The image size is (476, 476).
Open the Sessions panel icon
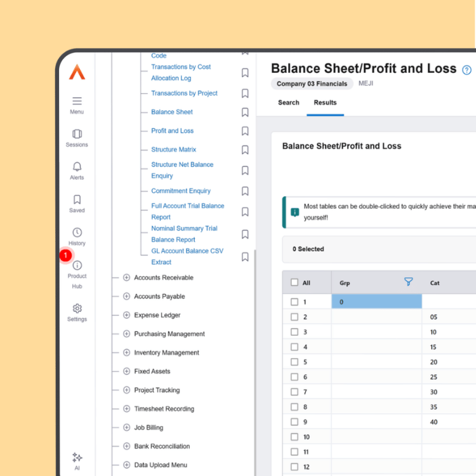click(x=77, y=134)
